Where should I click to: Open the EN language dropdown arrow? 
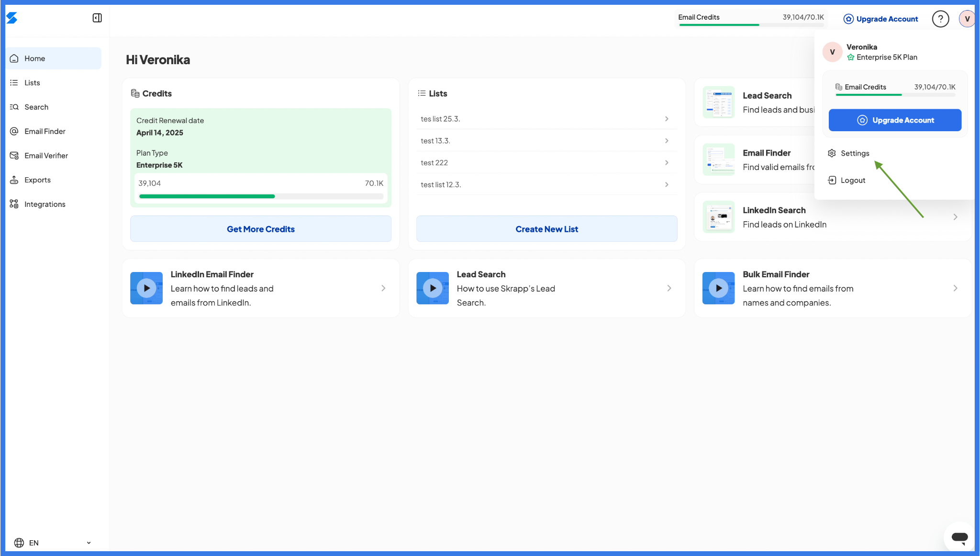click(x=89, y=543)
